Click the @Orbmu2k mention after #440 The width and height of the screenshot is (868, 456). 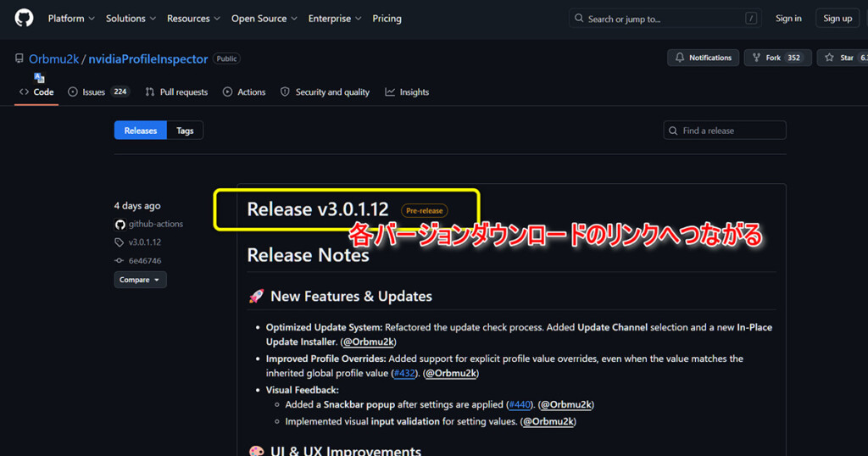click(566, 405)
